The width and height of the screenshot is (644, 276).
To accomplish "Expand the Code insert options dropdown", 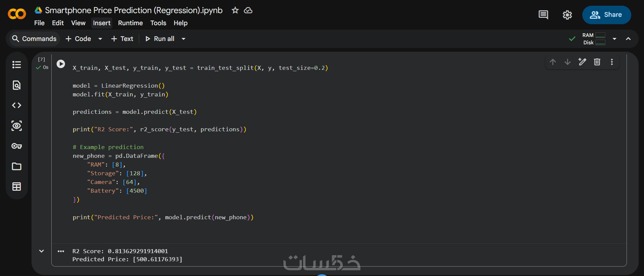I will click(x=100, y=39).
